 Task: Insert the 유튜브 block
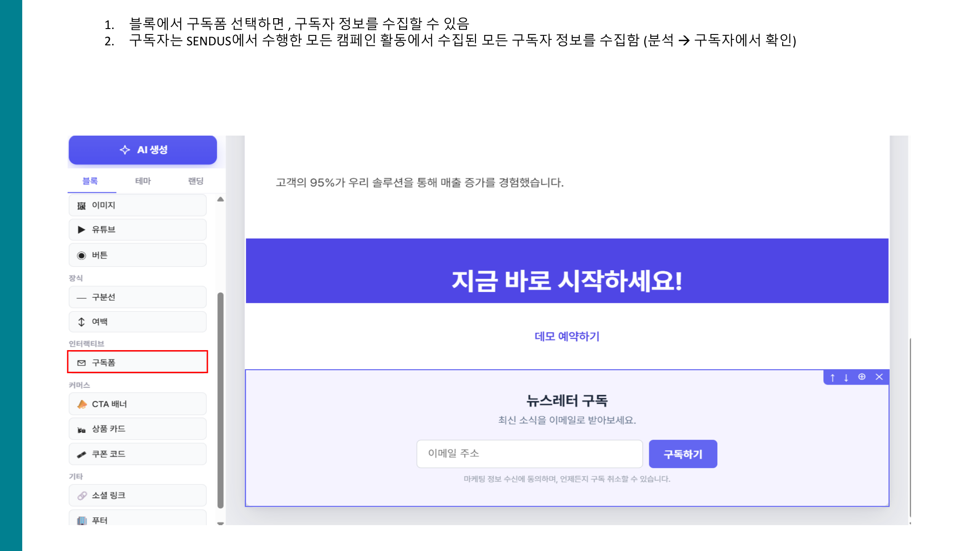[x=137, y=229]
